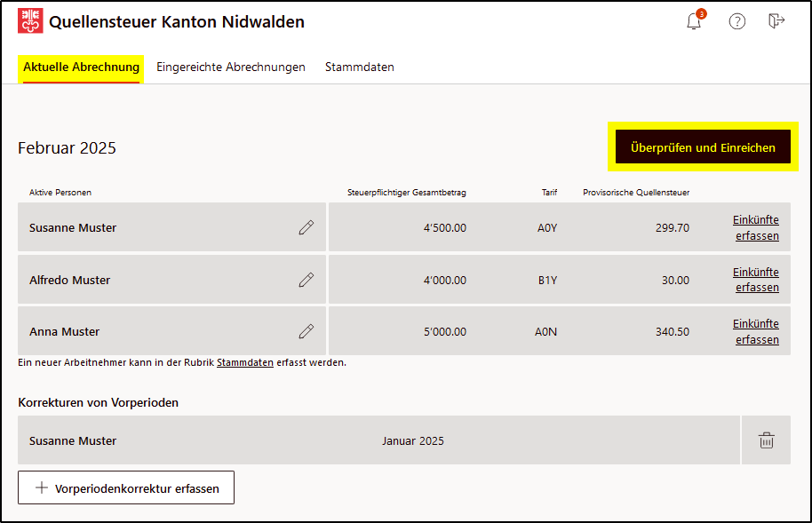Open Einkünfte erfassen for Alfredo Muster
Image resolution: width=812 pixels, height=523 pixels.
pyautogui.click(x=756, y=280)
